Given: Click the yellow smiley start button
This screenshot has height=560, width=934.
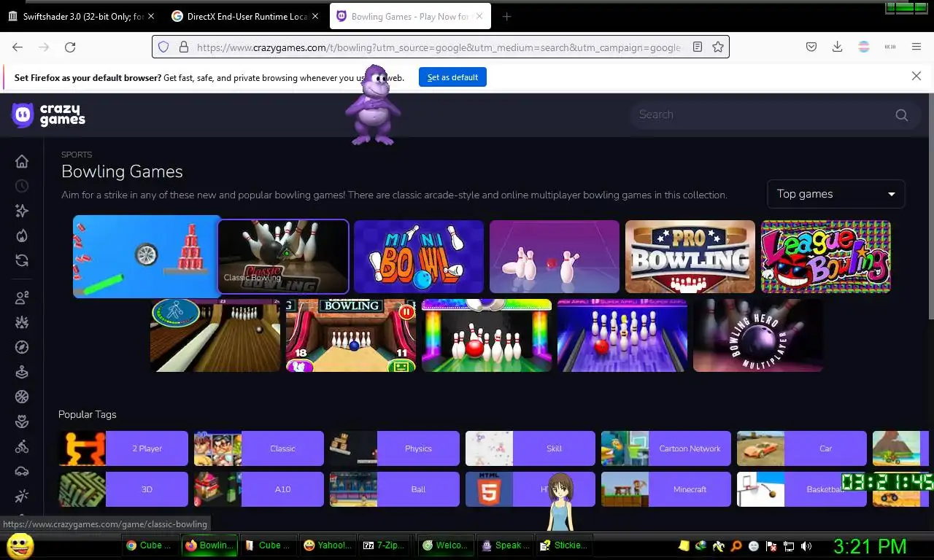Looking at the screenshot, I should 20,545.
